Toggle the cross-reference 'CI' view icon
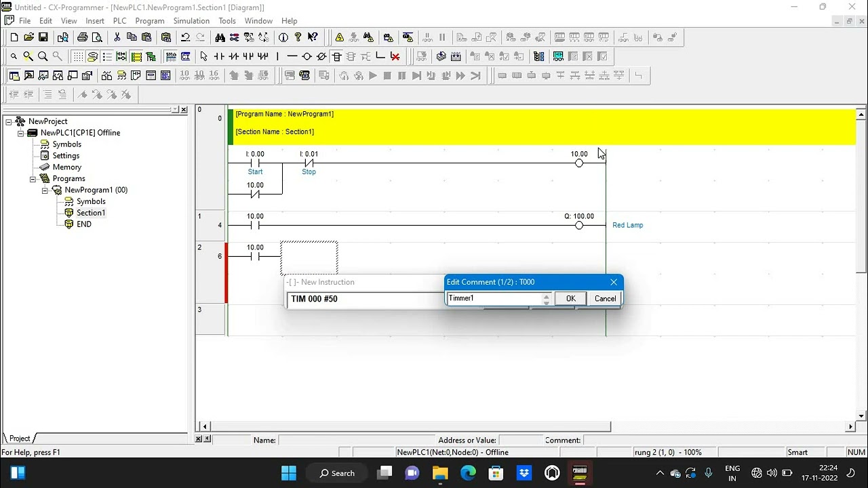This screenshot has height=488, width=868. pos(186,56)
